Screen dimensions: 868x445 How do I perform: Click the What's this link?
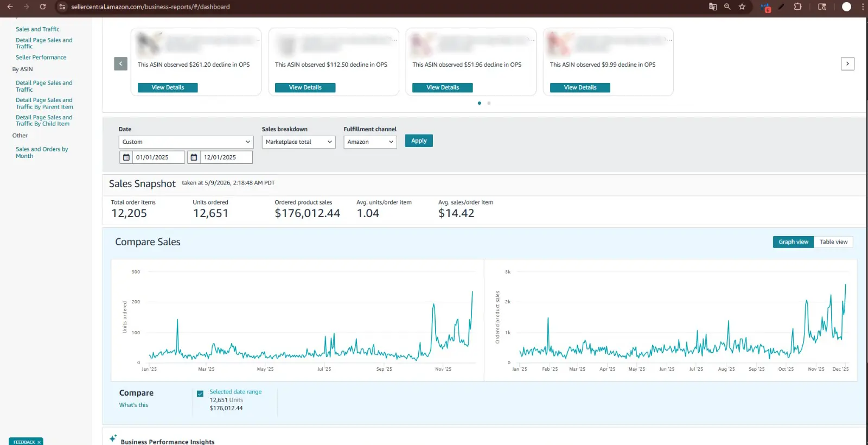coord(133,405)
